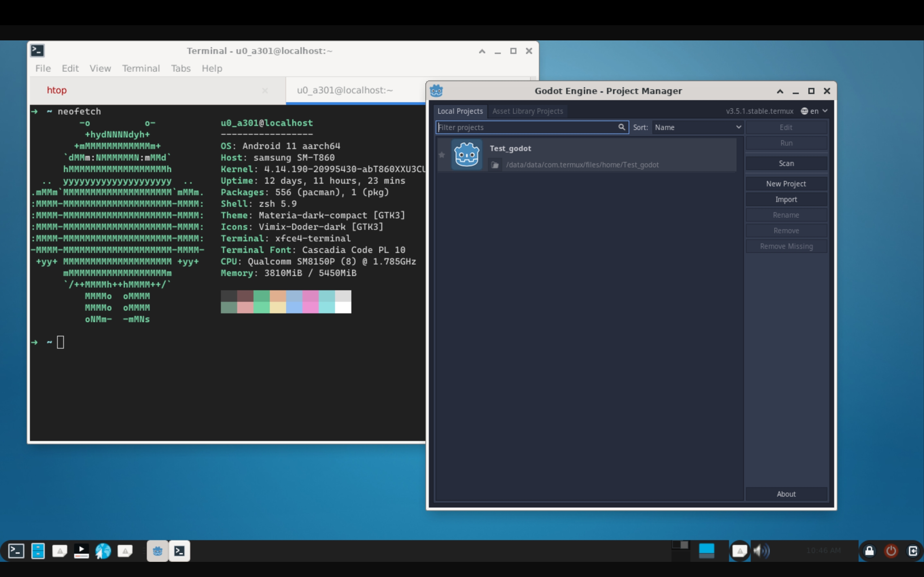Launch the web browser globe icon in the taskbar
924x577 pixels.
(x=103, y=551)
